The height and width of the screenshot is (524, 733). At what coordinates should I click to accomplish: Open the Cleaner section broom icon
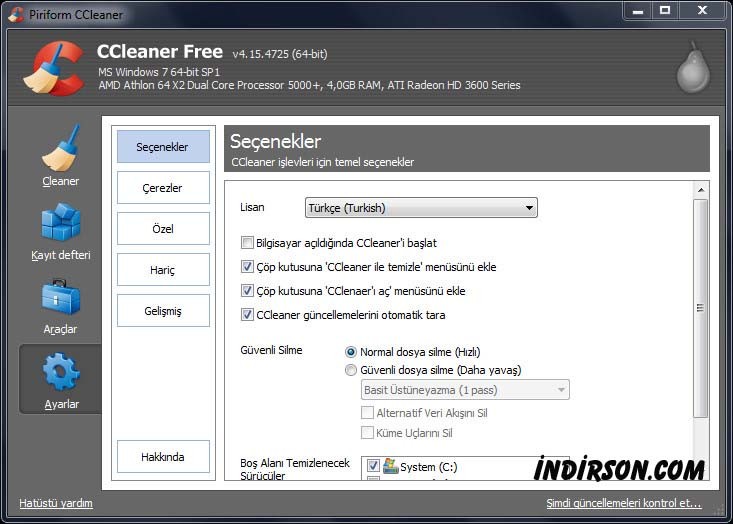pos(60,148)
